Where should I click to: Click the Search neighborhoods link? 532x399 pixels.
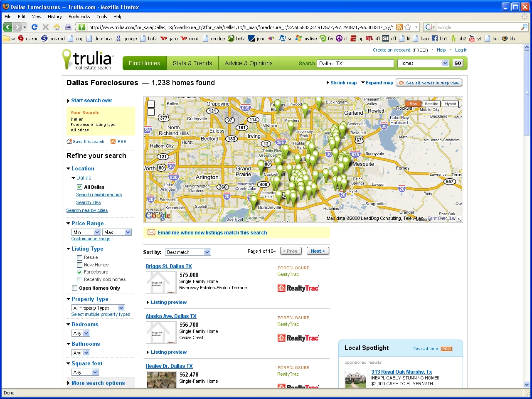(x=99, y=195)
